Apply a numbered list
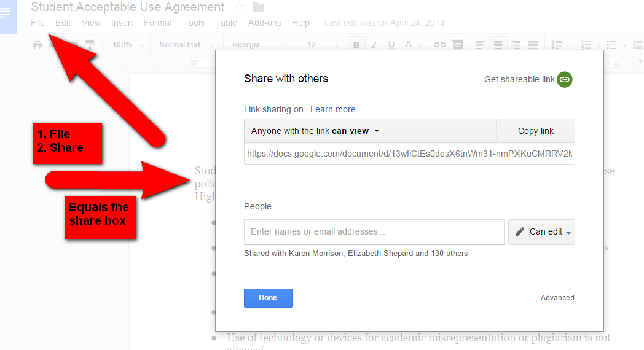The width and height of the screenshot is (644, 350). [586, 45]
